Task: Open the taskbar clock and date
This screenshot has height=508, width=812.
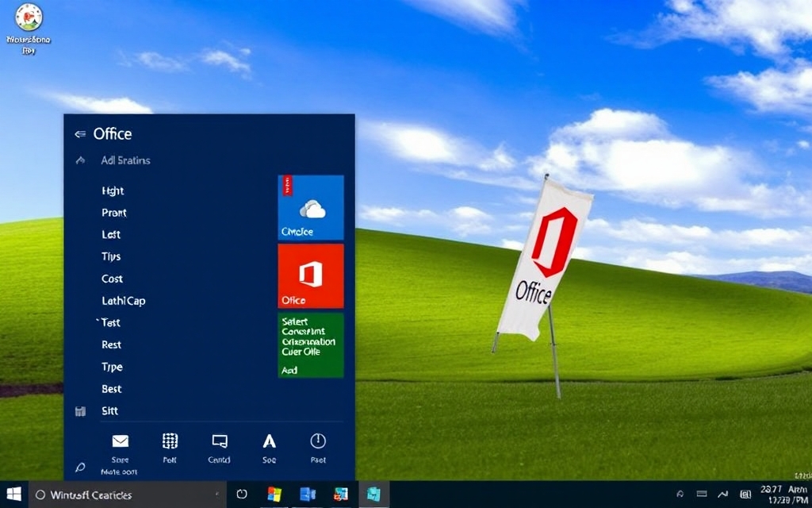Action: (783, 495)
